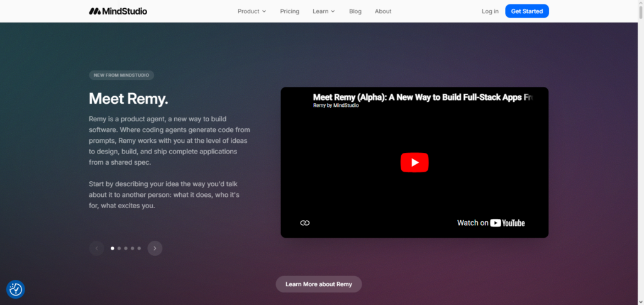
Task: Select the third carousel dot
Action: 126,248
